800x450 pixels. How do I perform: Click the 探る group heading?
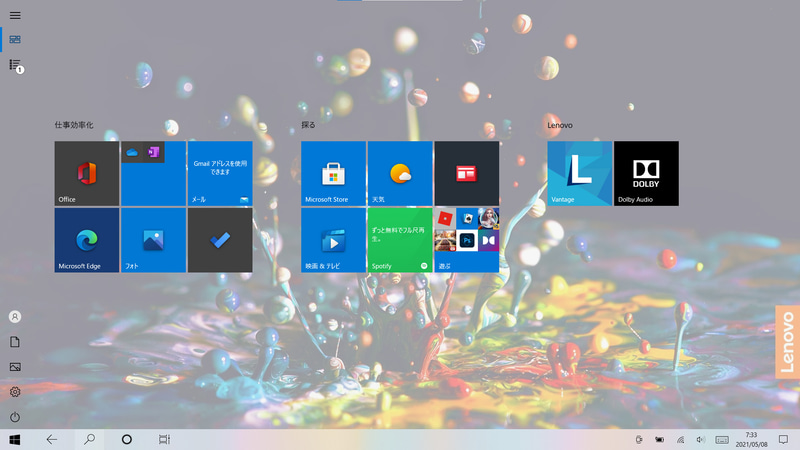(308, 125)
